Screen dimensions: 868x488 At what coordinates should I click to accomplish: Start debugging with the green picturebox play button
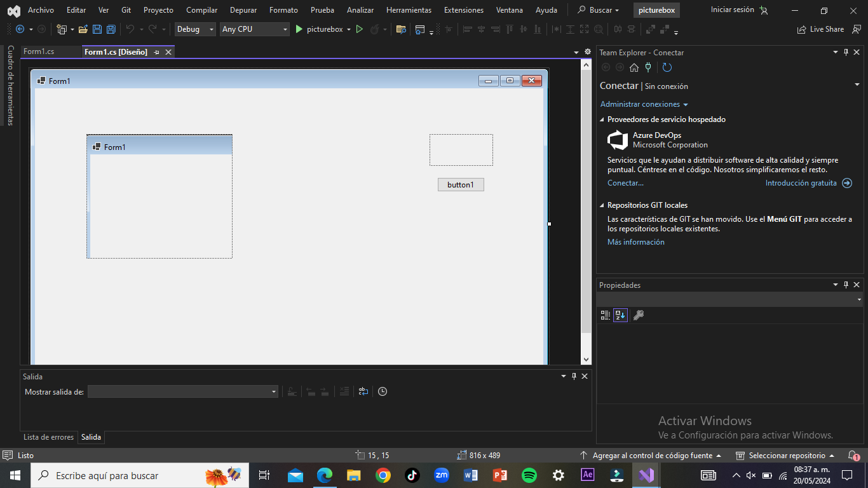(x=299, y=29)
